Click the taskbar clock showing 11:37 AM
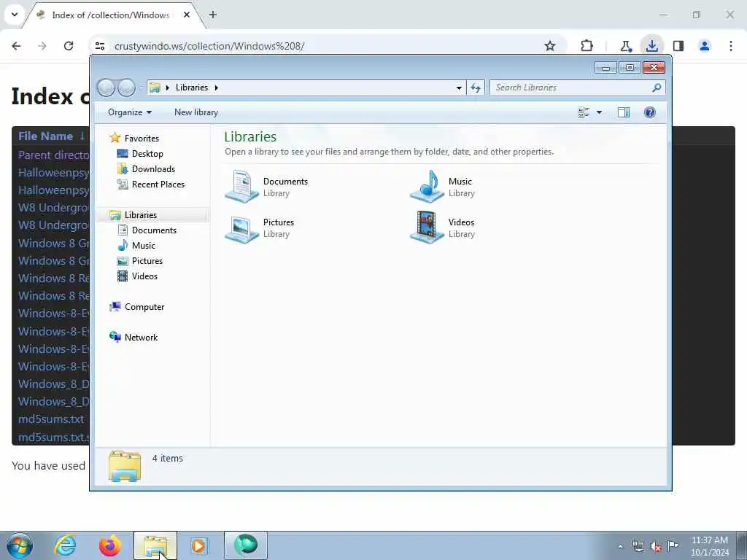The image size is (747, 560). pos(710,546)
